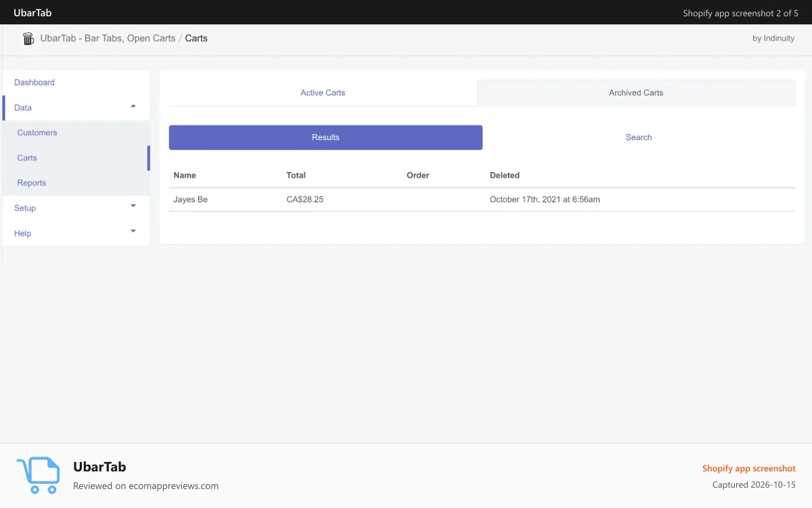This screenshot has height=508, width=812.
Task: Click the UbarTab - Bar Tabs breadcrumb link
Action: 108,39
